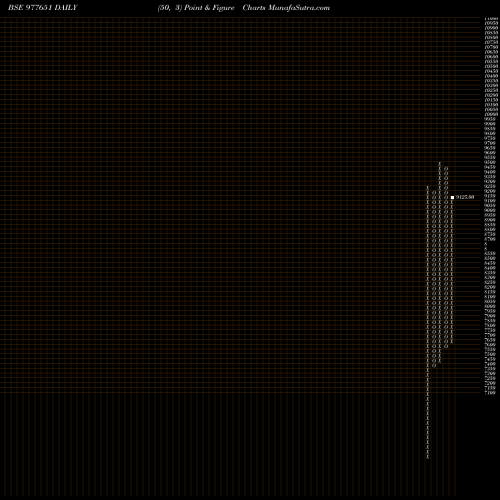Click the bottom X of first column
Viewport: 500px width, 500px height.
click(428, 457)
